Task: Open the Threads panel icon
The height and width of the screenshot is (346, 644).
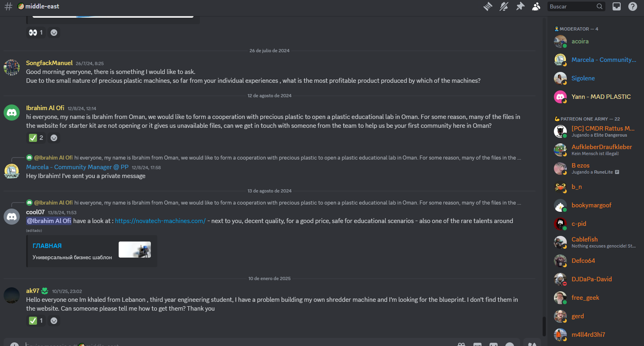Action: tap(488, 6)
